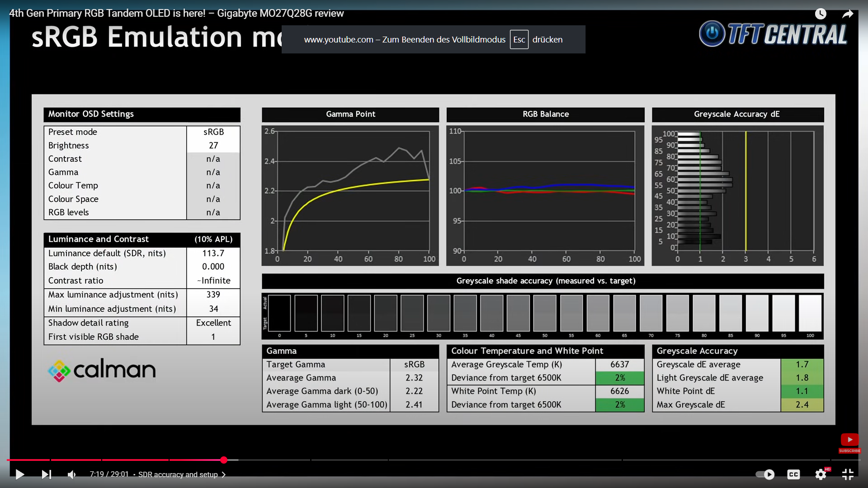
Task: Expand the SDR accuracy and setup chapter list
Action: pyautogui.click(x=223, y=474)
